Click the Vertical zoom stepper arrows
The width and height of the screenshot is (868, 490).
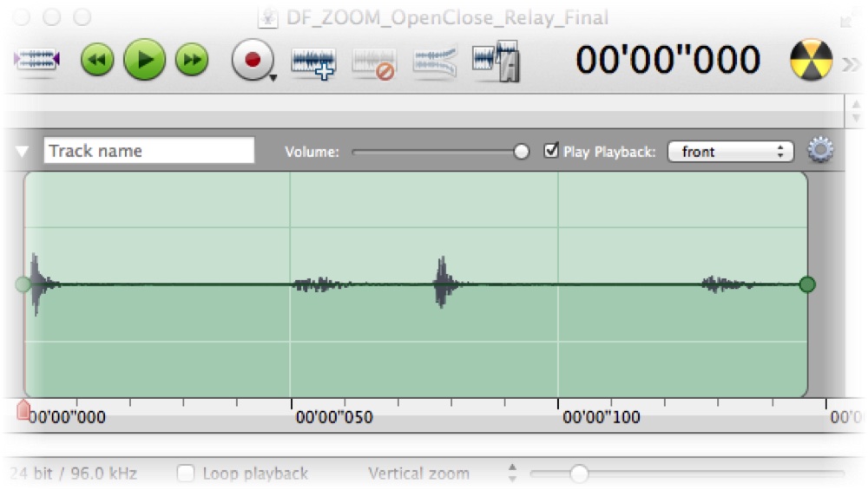coord(513,474)
